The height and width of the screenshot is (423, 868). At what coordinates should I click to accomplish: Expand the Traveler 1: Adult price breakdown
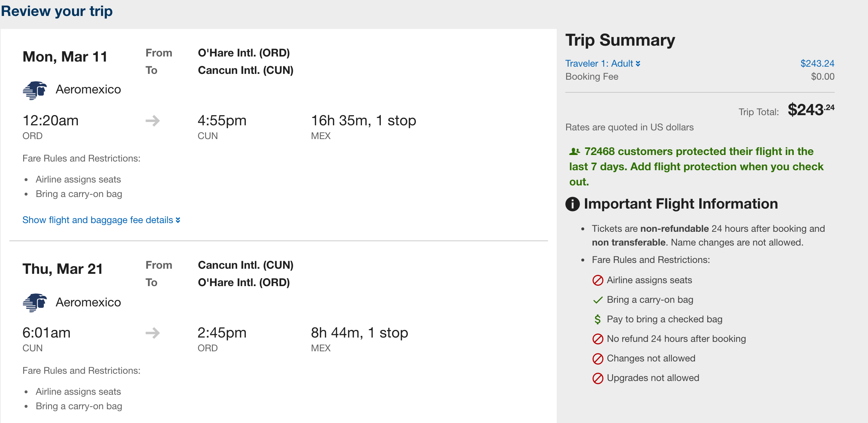click(x=603, y=63)
